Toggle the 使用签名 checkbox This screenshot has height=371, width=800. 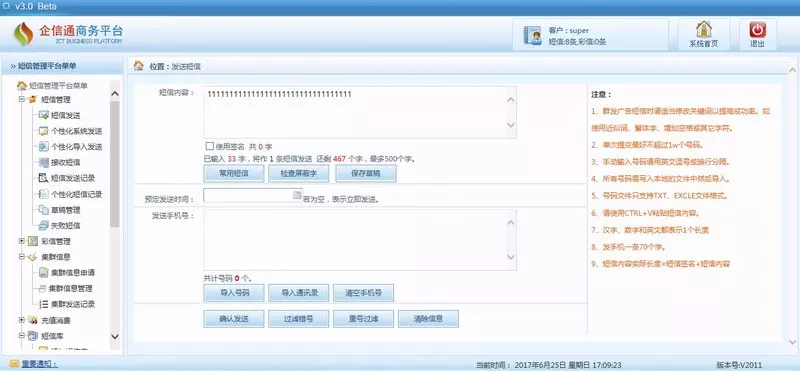(209, 146)
